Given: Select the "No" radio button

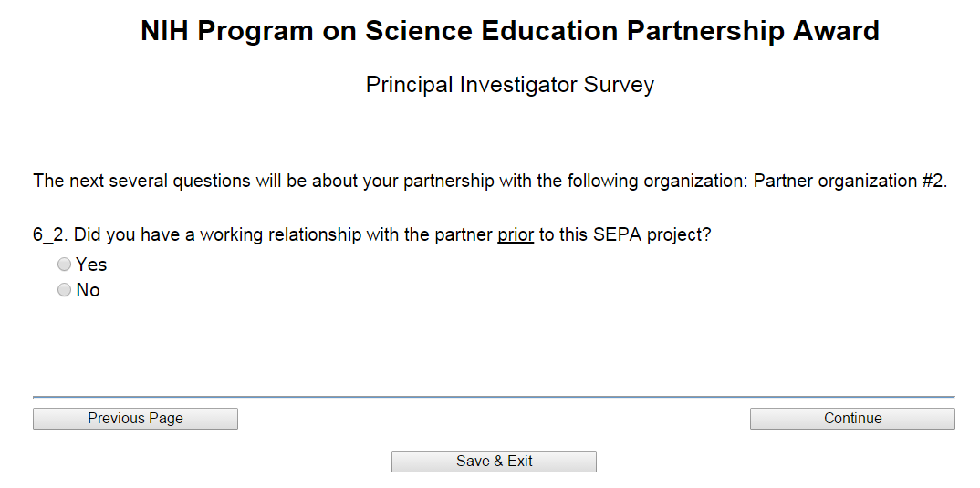Looking at the screenshot, I should coord(64,290).
